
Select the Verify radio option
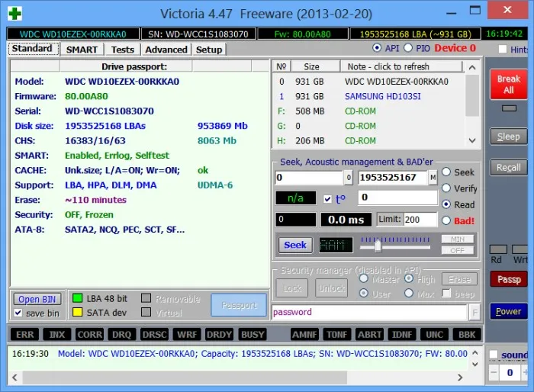446,188
